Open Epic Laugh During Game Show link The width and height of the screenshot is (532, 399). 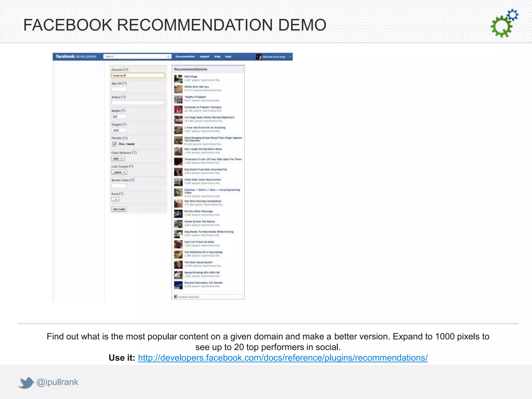click(x=203, y=149)
